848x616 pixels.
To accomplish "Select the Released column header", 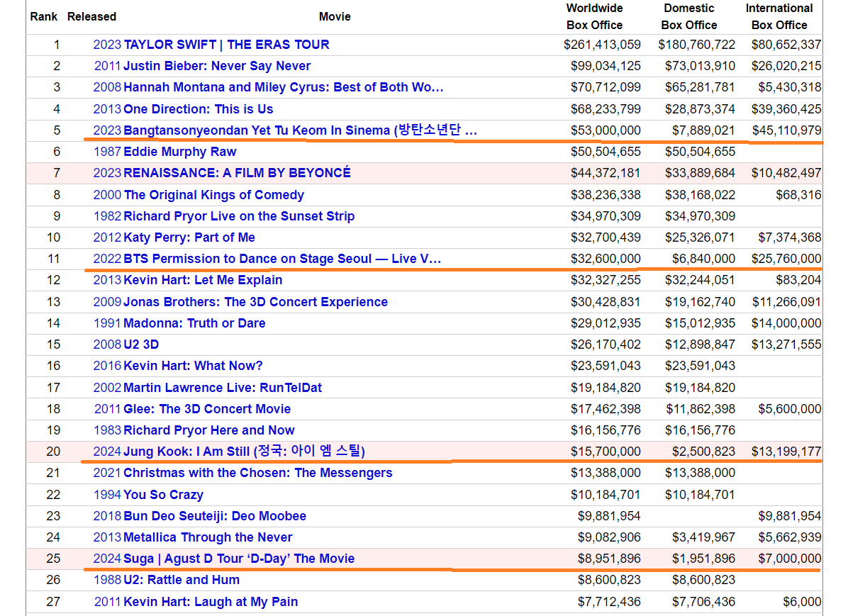I will (92, 17).
